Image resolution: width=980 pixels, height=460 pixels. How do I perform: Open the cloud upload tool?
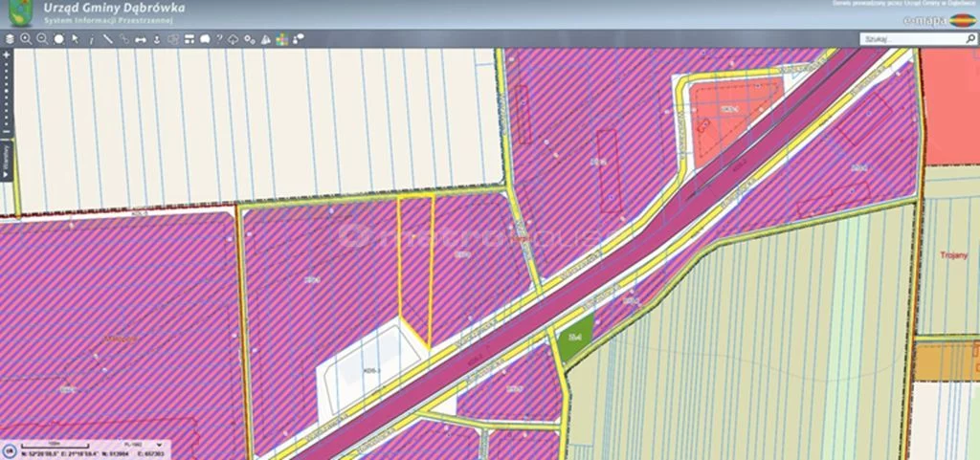tap(234, 39)
